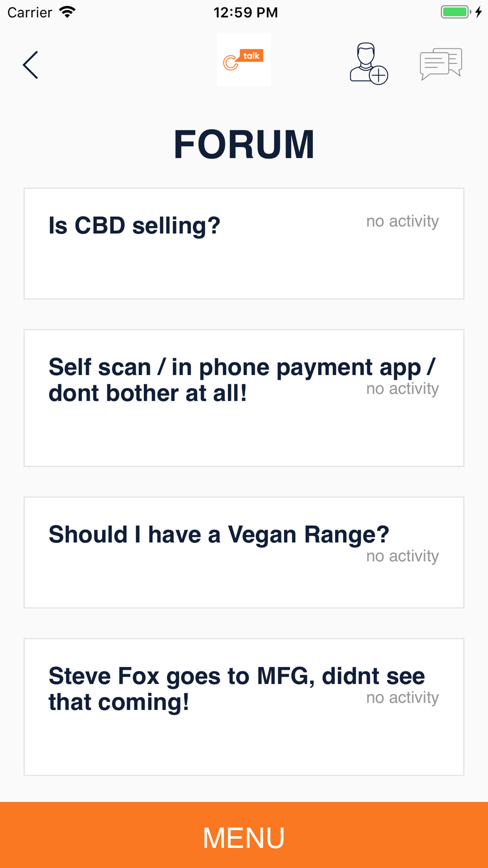
Task: Open the MENU bar at bottom
Action: pos(244,835)
